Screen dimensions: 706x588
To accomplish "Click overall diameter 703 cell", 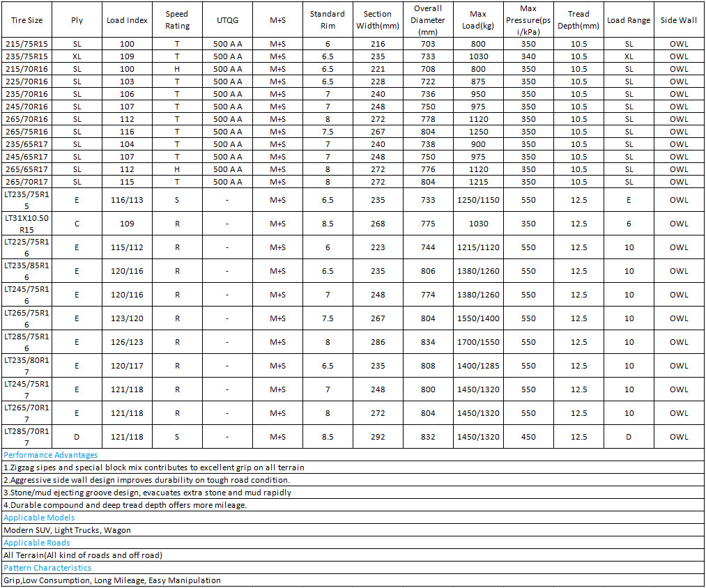I will click(x=428, y=44).
